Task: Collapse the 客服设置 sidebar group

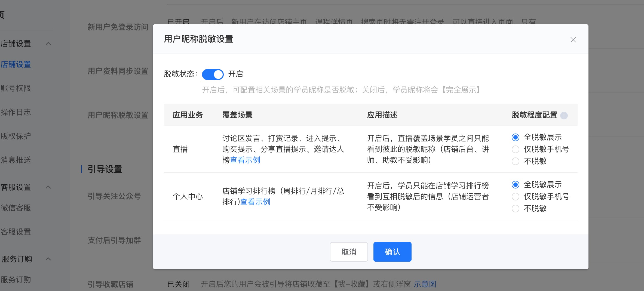Action: [x=48, y=187]
